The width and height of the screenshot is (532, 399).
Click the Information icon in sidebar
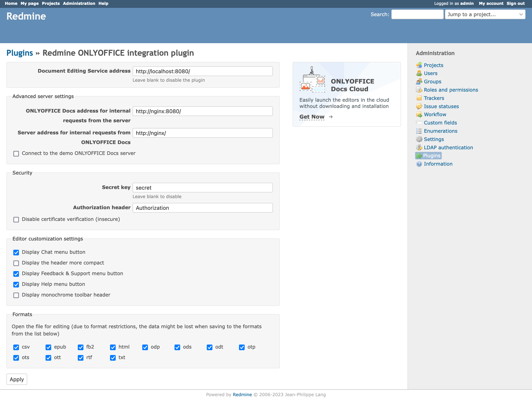[x=419, y=164]
